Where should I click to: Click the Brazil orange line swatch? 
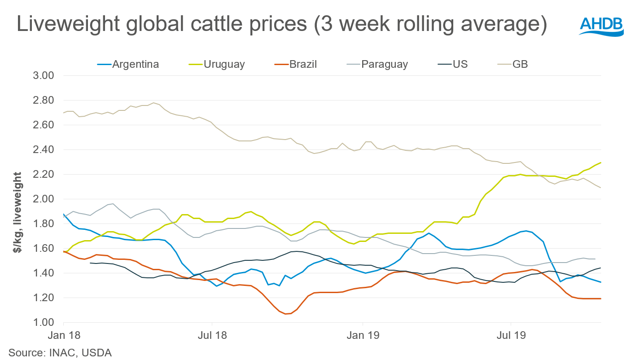tap(280, 64)
